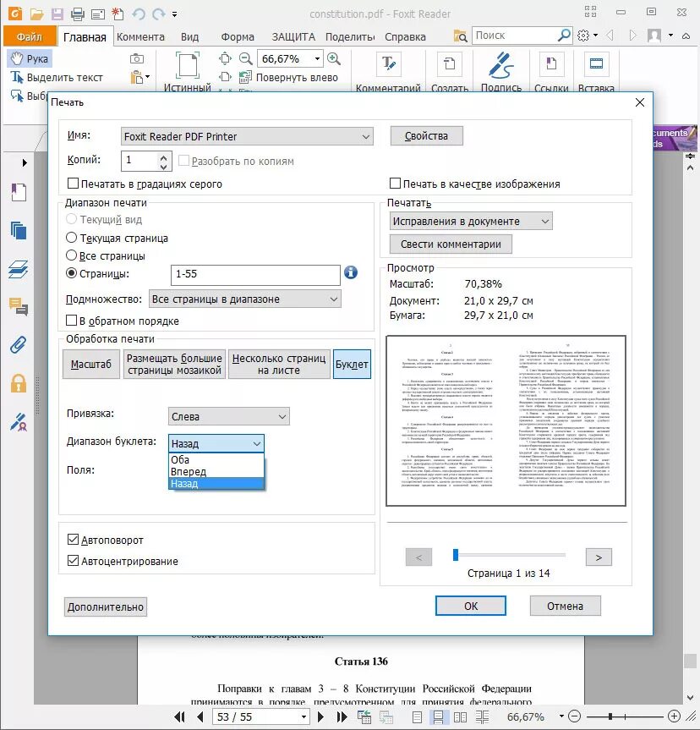The image size is (700, 730).
Task: Click the Подпись signature pen icon
Action: coord(500,65)
